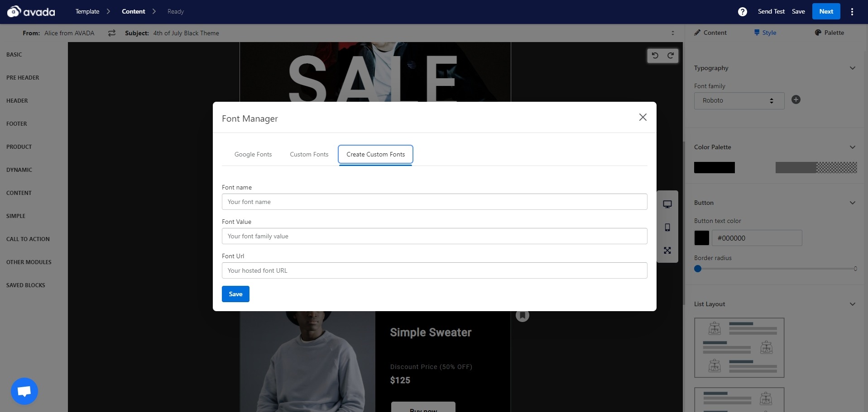The height and width of the screenshot is (412, 868).
Task: Click the Next button
Action: pos(826,12)
